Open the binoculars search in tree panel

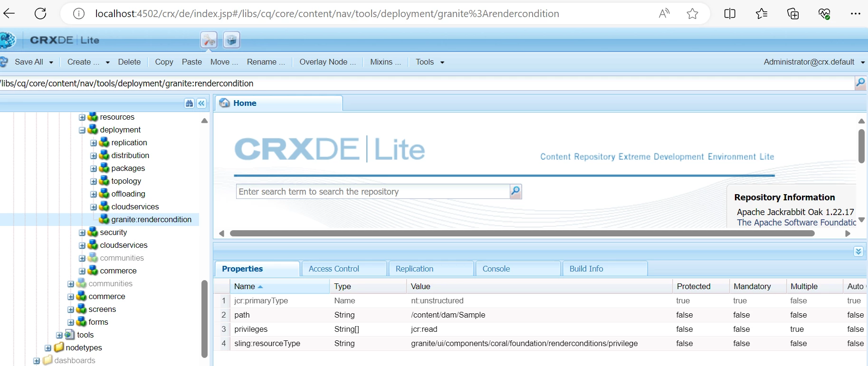point(189,103)
